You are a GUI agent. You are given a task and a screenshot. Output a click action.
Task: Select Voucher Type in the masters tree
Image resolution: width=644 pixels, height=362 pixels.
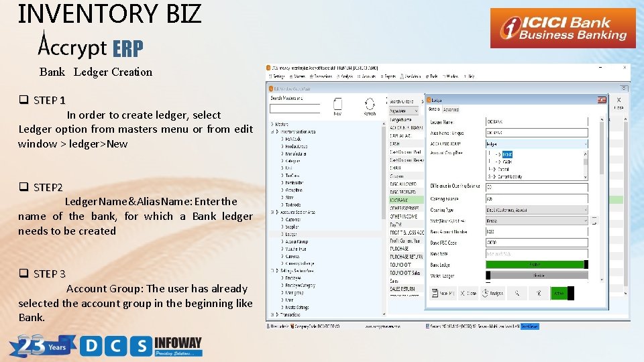pyautogui.click(x=296, y=249)
